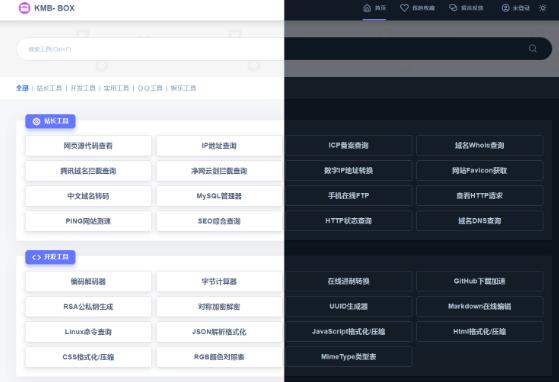Open SEO综合查询 tool
Viewport: 559px width, 382px height.
(219, 221)
